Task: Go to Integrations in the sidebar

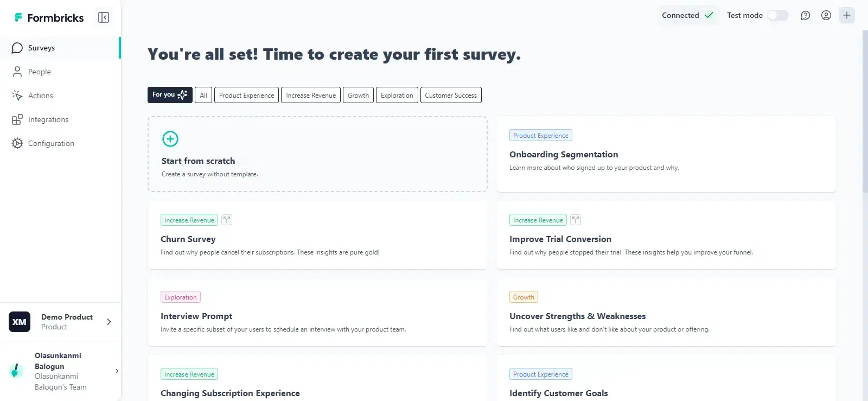Action: [x=48, y=119]
